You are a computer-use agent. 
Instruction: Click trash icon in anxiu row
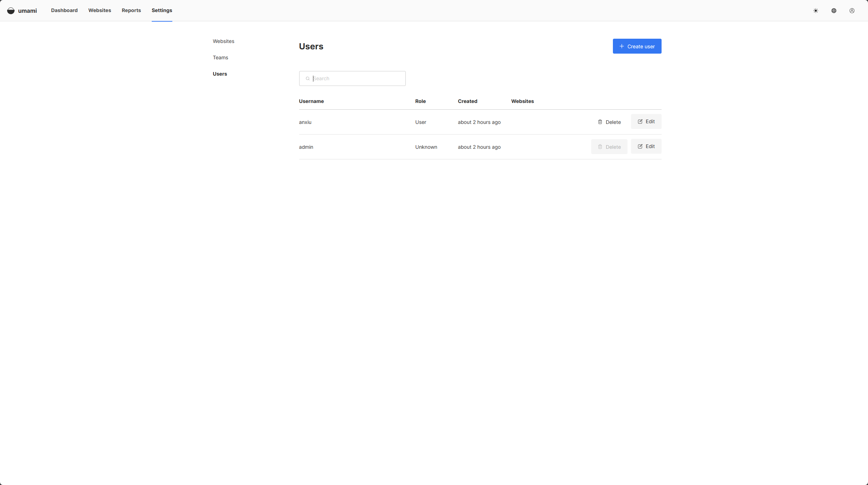(x=600, y=122)
